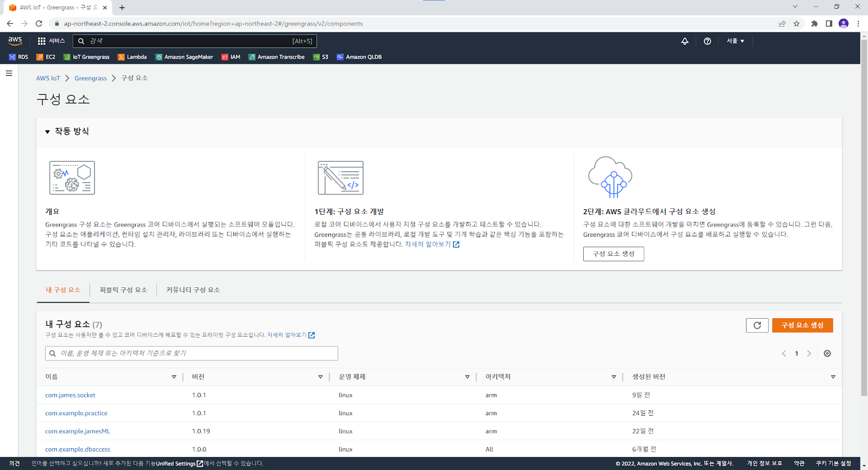Sort by 이름 column arrow
The height and width of the screenshot is (470, 868).
(x=174, y=377)
